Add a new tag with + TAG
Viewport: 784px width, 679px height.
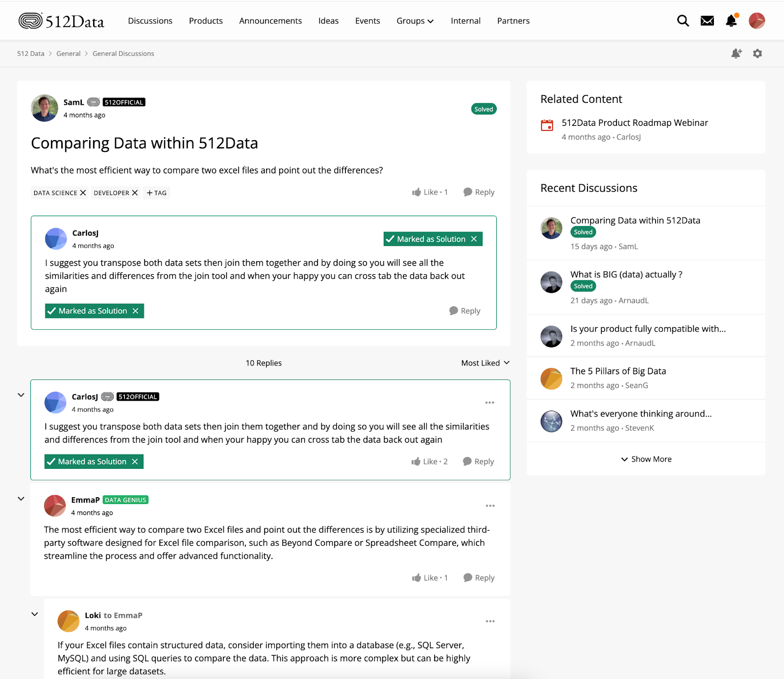[x=157, y=193]
